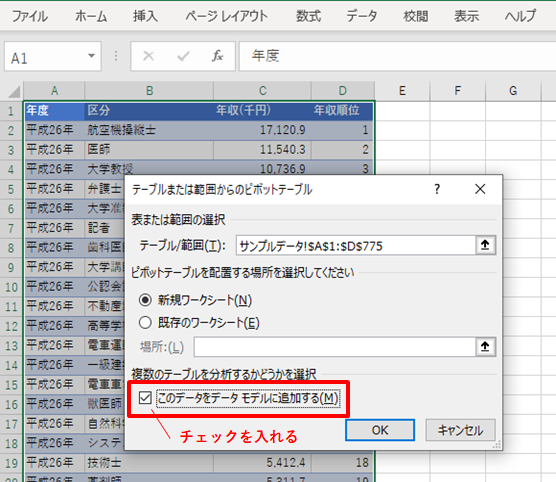Select column F header
Screen dimensions: 556x482
(458, 91)
